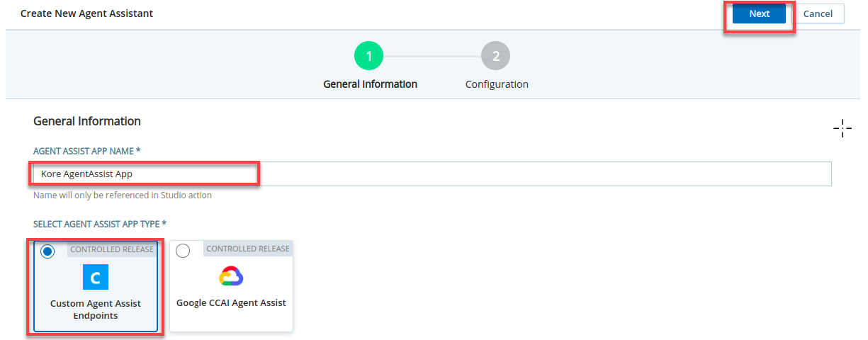Click the General Information section heading

pyautogui.click(x=87, y=121)
